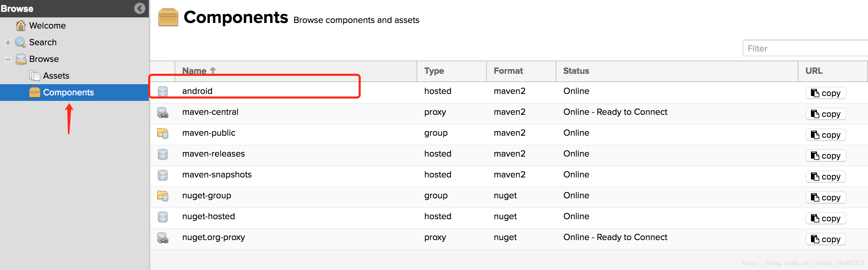Image resolution: width=868 pixels, height=270 pixels.
Task: Click the maven-snapshots repository icon
Action: point(163,175)
